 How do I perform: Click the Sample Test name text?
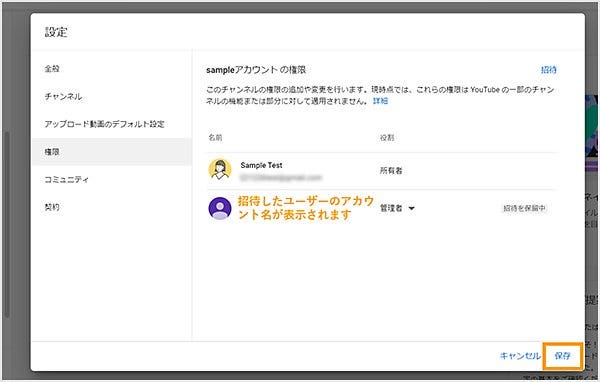(261, 165)
